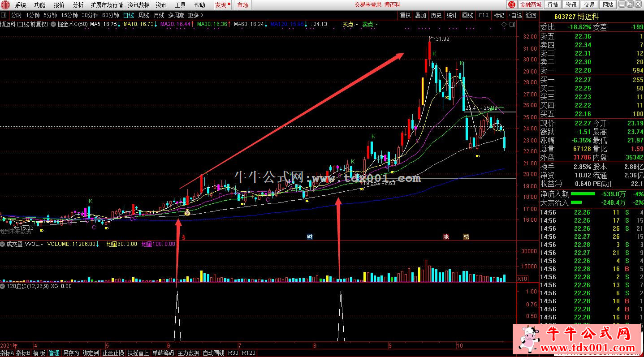
Task: Select the 15分钟 period
Action: [x=69, y=15]
